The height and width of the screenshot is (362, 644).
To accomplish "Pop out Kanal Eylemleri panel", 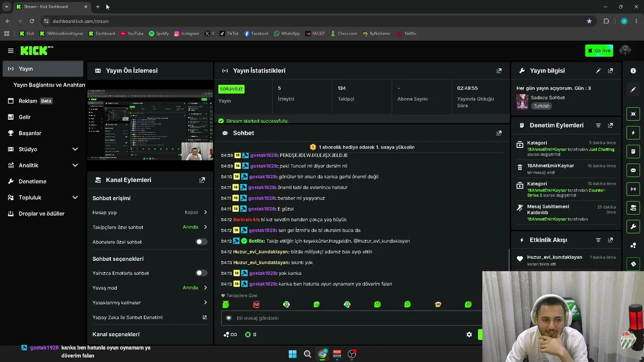I will (x=202, y=180).
